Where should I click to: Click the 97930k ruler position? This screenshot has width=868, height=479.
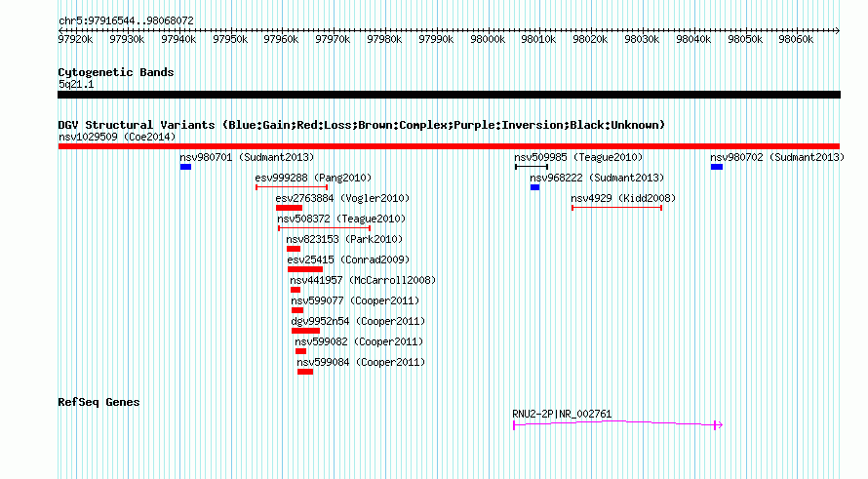tap(127, 39)
